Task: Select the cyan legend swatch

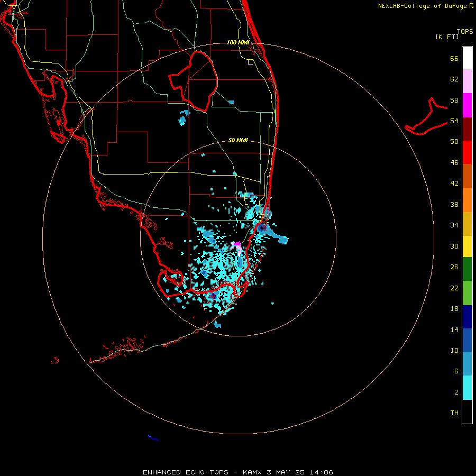Action: [x=467, y=388]
